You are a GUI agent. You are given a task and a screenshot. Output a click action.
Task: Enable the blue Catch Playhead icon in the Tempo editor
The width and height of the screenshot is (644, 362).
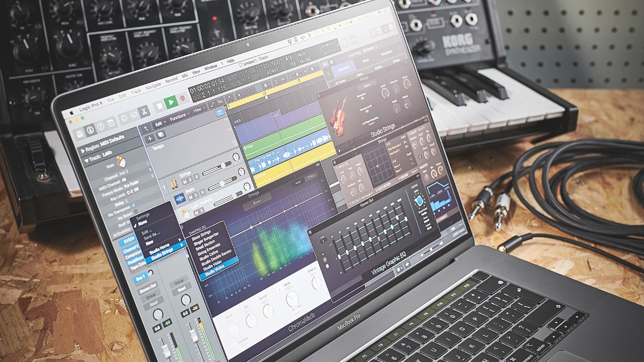(221, 113)
